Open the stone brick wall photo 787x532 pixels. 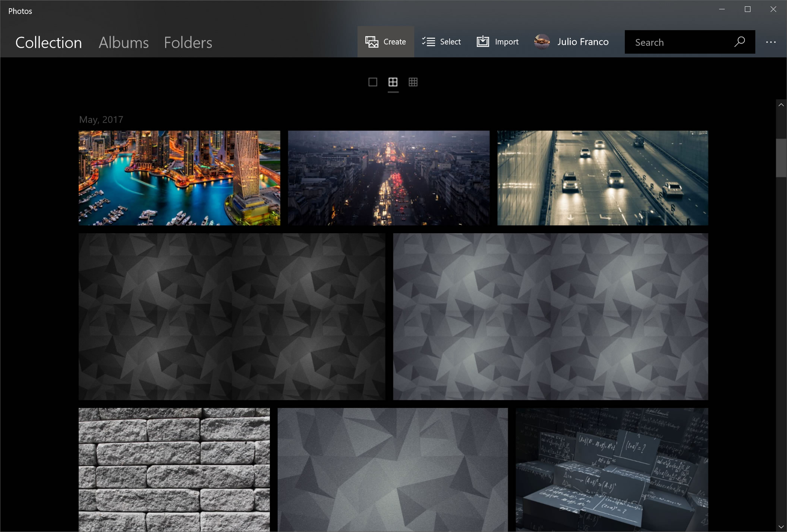click(174, 469)
